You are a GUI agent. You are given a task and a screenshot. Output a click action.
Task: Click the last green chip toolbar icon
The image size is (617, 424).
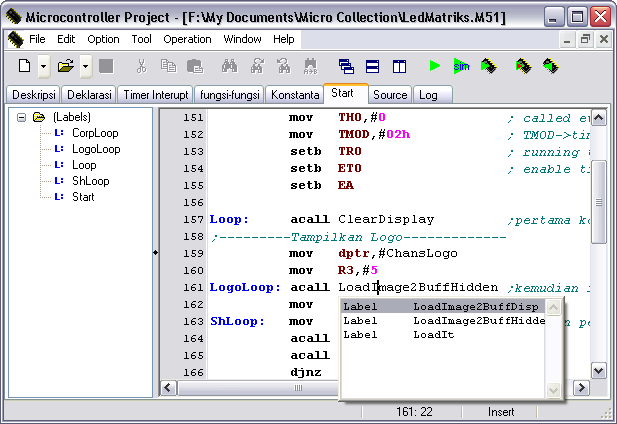(550, 66)
